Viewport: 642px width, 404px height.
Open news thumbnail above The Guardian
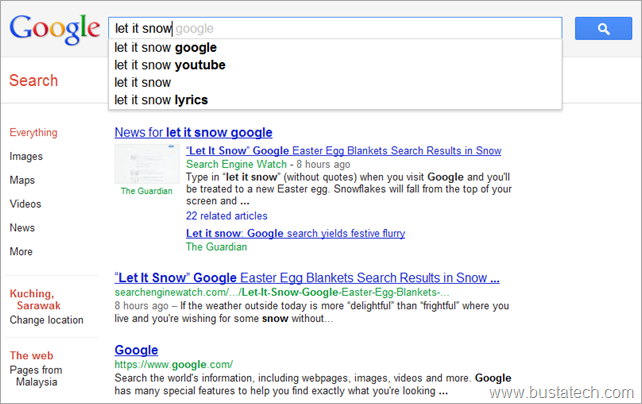point(147,164)
